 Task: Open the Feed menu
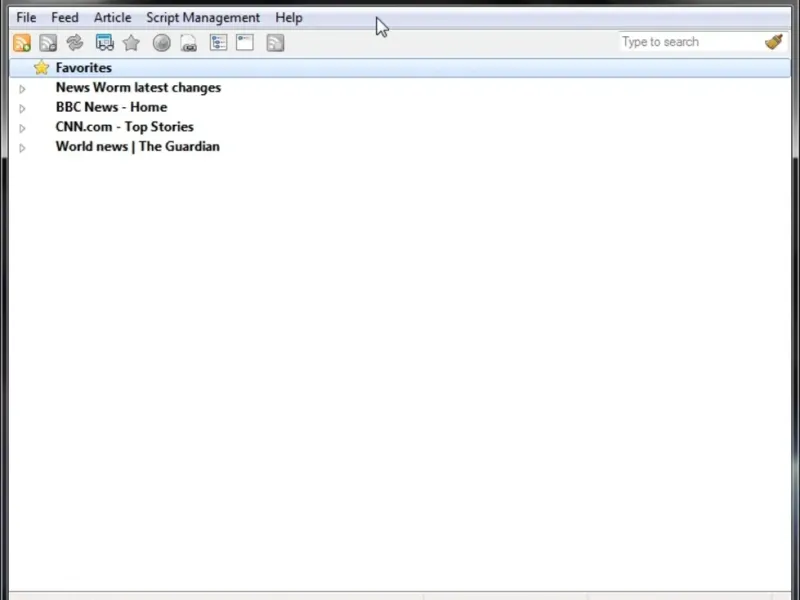[x=65, y=17]
